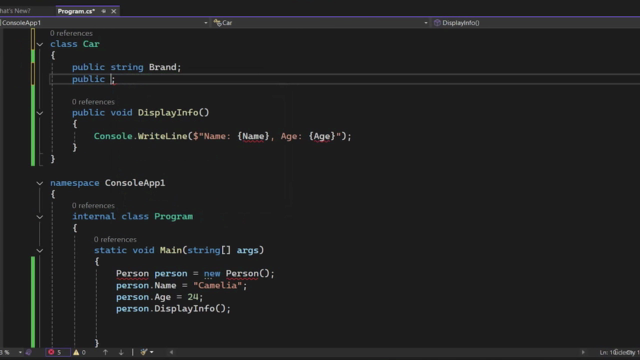
Task: Click the number 24 in person.Age line
Action: pos(193,297)
